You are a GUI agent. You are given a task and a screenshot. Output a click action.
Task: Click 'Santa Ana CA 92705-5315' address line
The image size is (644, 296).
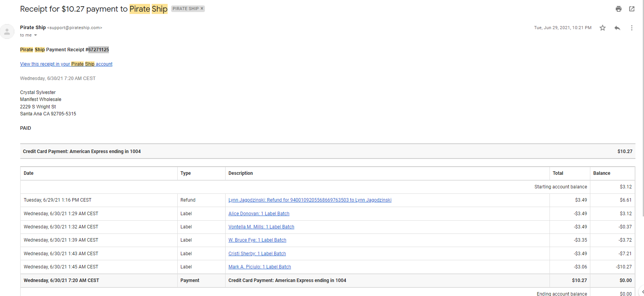click(48, 114)
